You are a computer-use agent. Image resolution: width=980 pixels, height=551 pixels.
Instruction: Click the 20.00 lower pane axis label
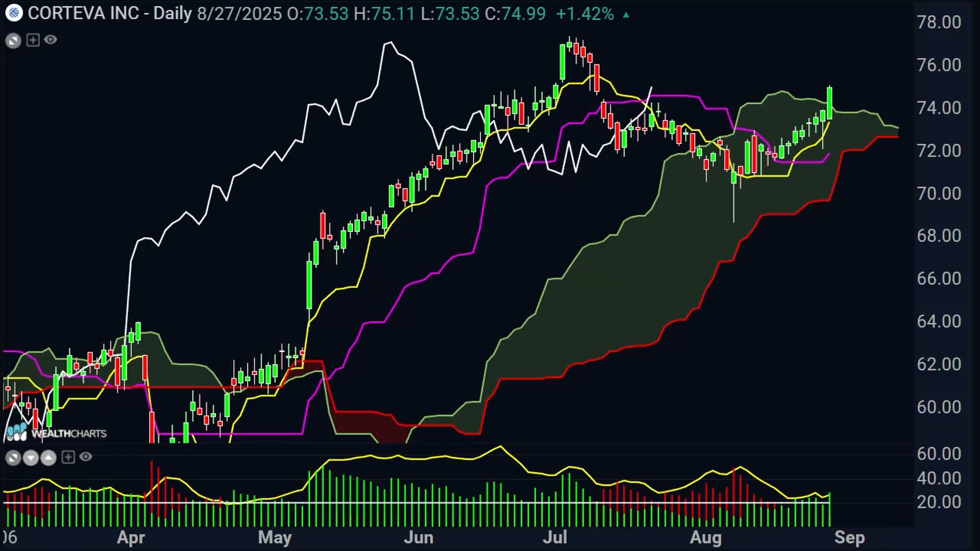tap(939, 502)
